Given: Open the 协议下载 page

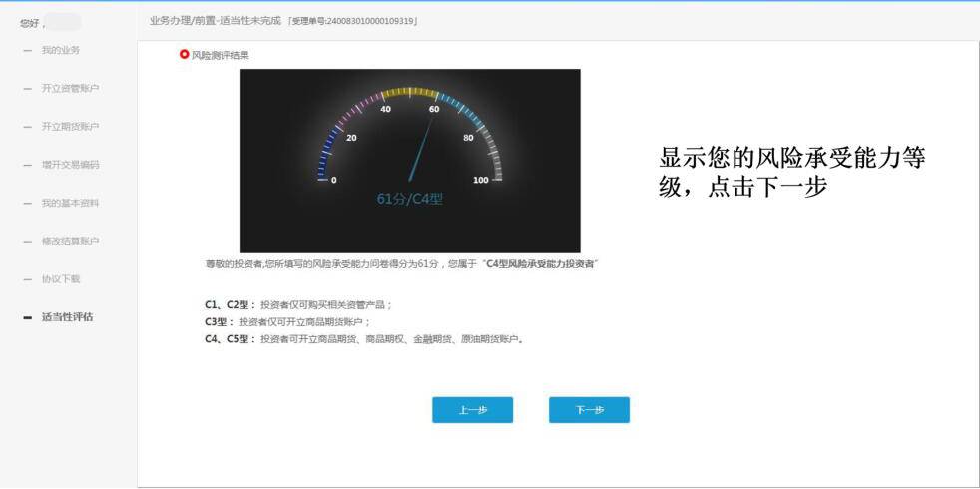Looking at the screenshot, I should coord(61,279).
